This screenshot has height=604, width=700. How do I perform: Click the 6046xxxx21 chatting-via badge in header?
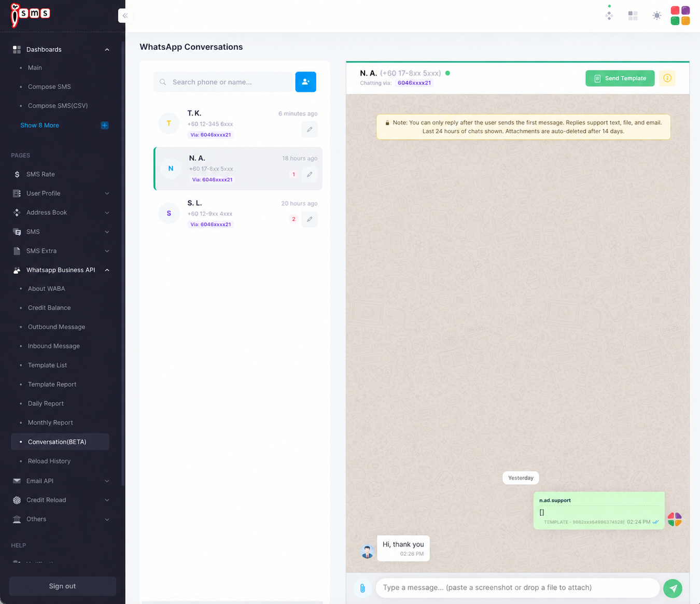(414, 83)
